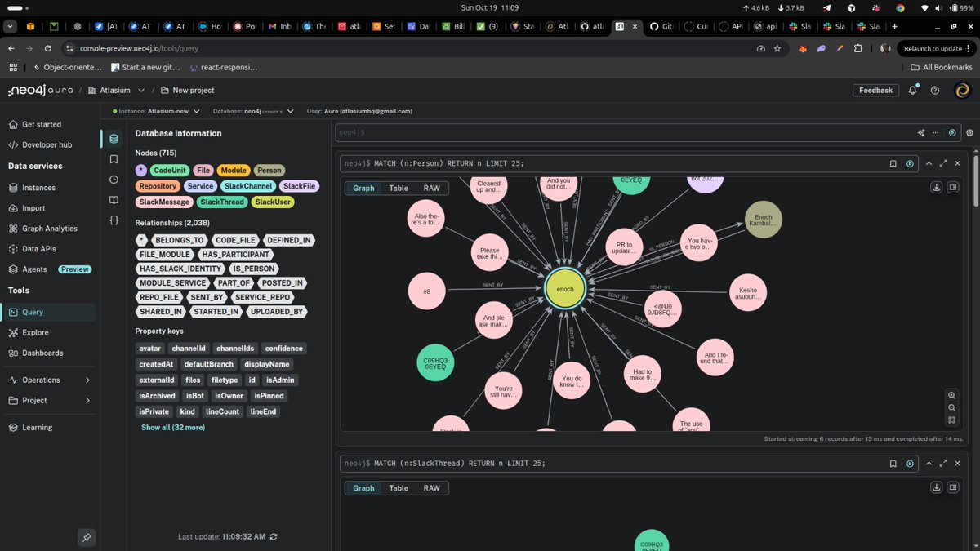
Task: Click the AI sparkle icon in editor bar
Action: click(922, 132)
